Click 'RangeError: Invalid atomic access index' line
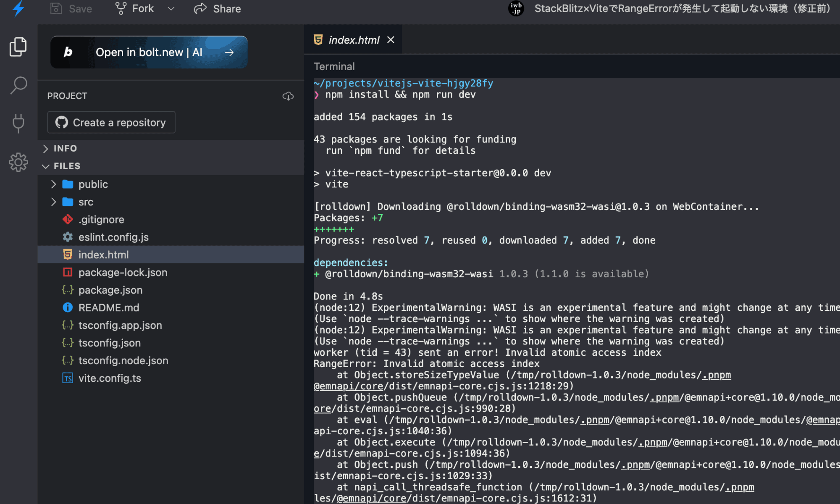 427,364
